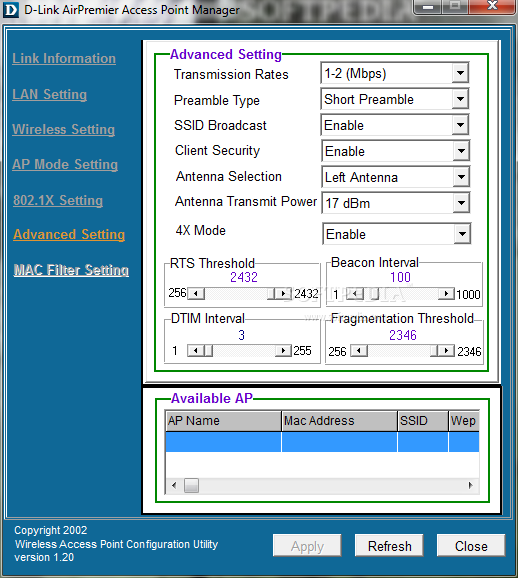
Task: Open 802.1X Setting page
Action: 58,200
